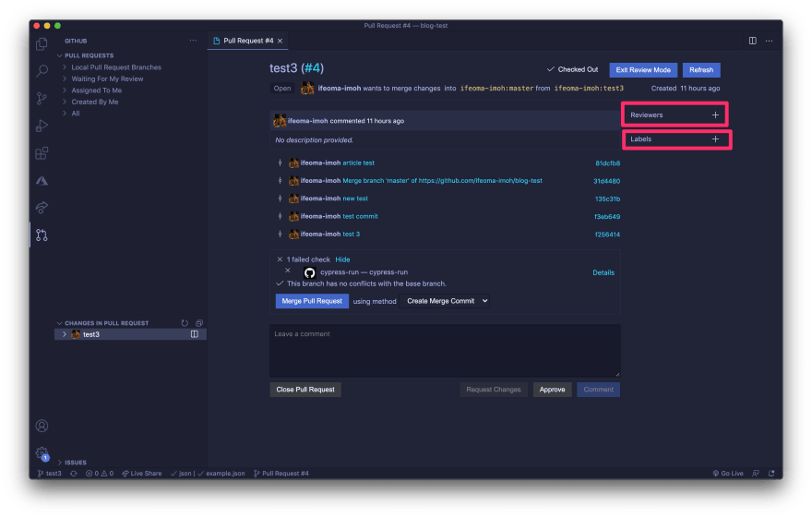Open the Live Share view icon

(42, 208)
